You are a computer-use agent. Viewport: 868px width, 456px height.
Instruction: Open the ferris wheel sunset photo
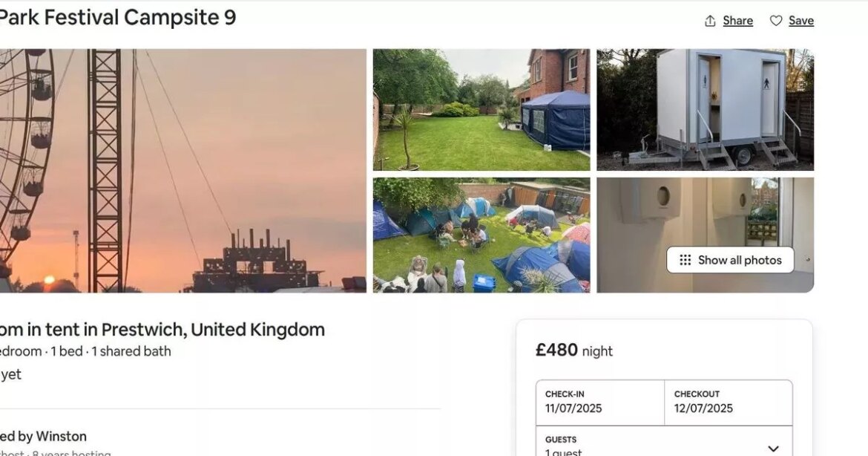pos(183,171)
